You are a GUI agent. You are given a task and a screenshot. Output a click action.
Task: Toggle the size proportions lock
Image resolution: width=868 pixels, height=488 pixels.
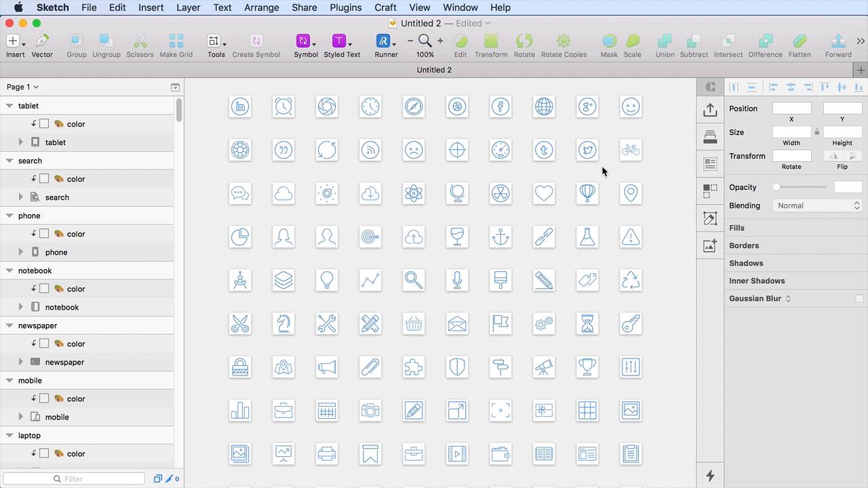coord(817,132)
